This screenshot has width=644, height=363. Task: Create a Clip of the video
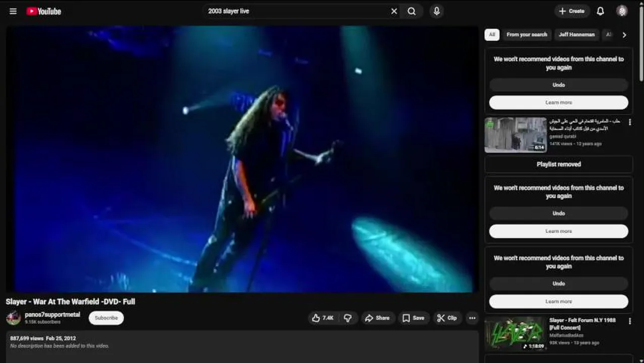click(447, 318)
